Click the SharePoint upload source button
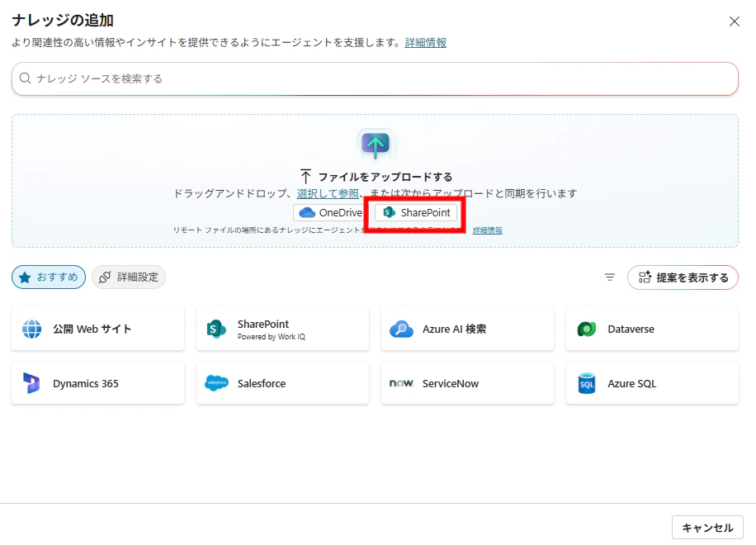The image size is (756, 545). point(416,213)
